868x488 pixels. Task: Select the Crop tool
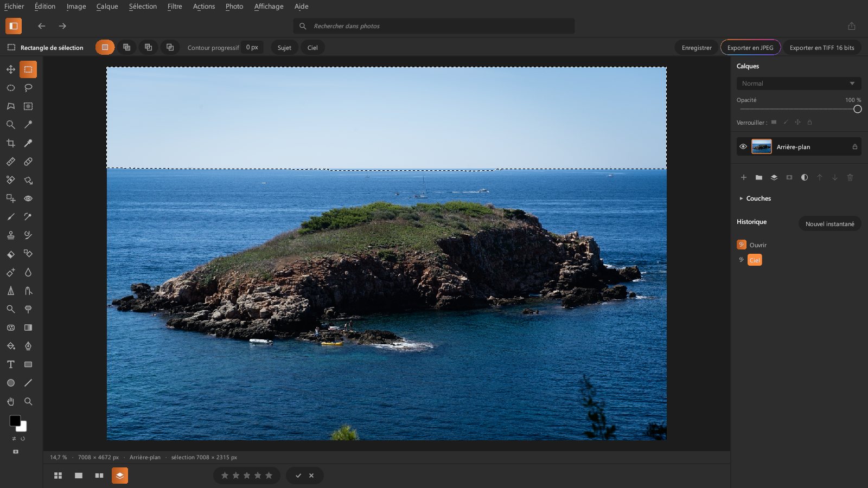pos(11,143)
